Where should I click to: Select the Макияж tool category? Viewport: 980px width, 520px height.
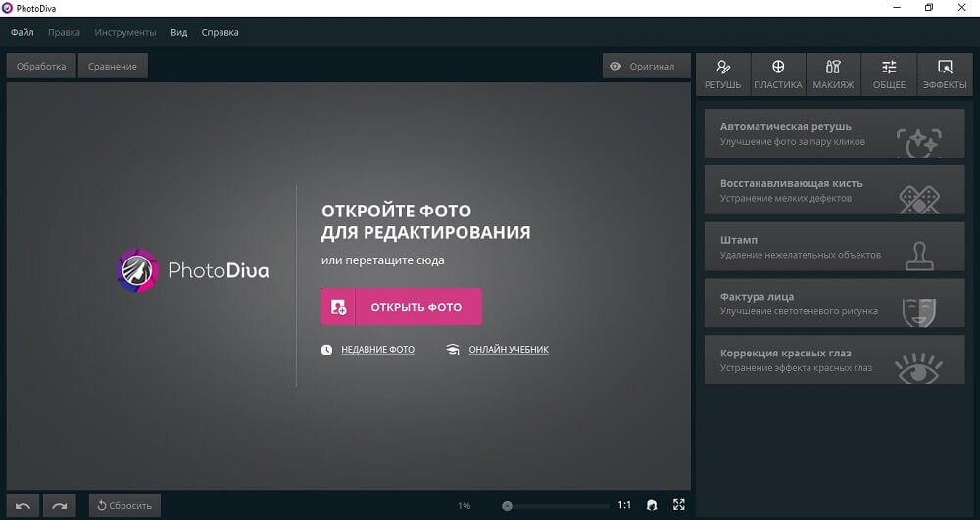[833, 74]
